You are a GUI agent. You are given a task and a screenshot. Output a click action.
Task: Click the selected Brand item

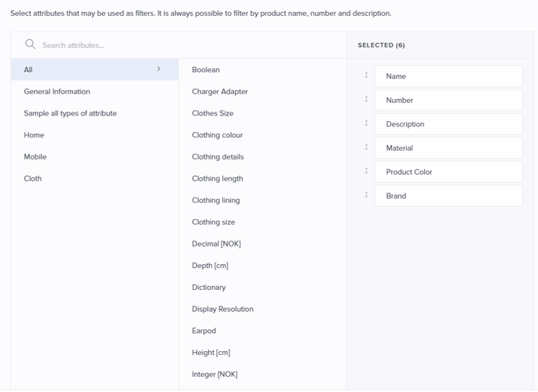click(448, 196)
